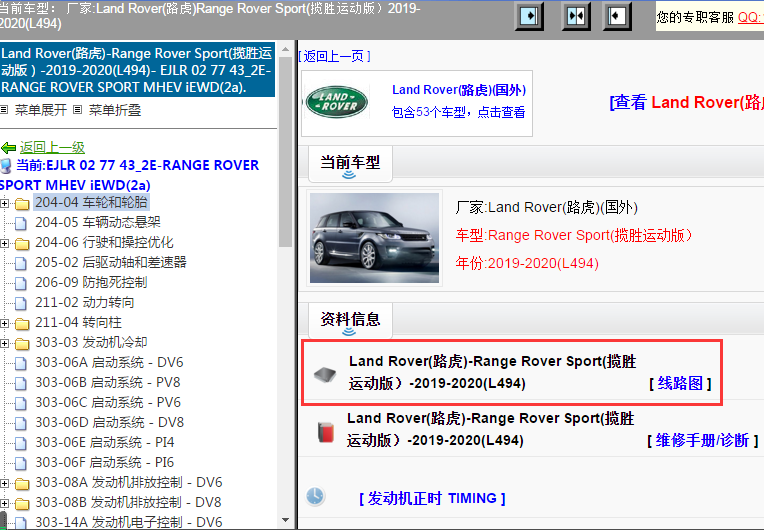
Task: Click the center split panel button in header
Action: [576, 16]
